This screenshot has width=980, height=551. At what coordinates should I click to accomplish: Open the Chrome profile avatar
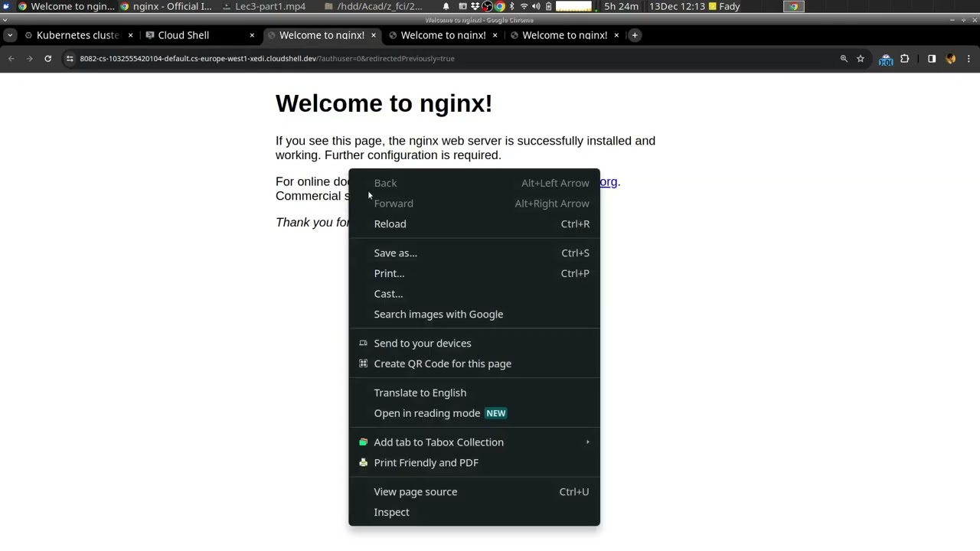coord(951,58)
